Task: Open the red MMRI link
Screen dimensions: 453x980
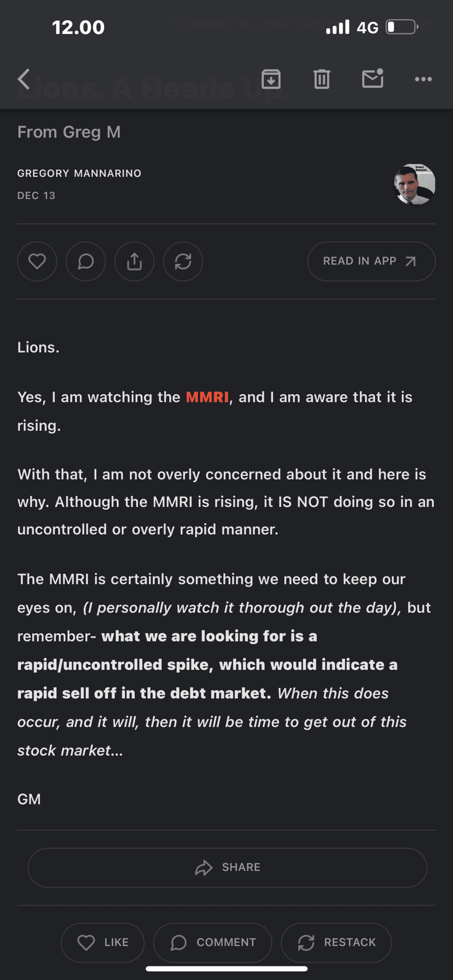Action: (x=207, y=397)
